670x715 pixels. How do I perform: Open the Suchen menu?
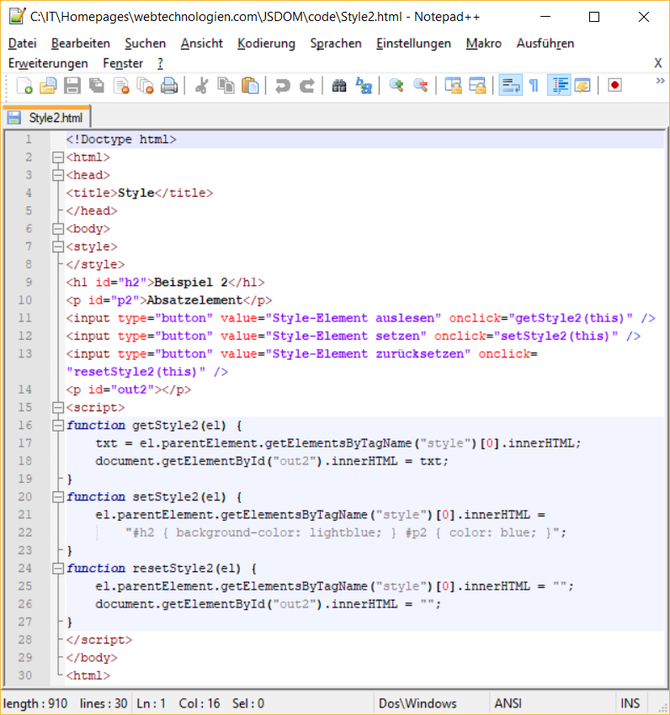145,43
